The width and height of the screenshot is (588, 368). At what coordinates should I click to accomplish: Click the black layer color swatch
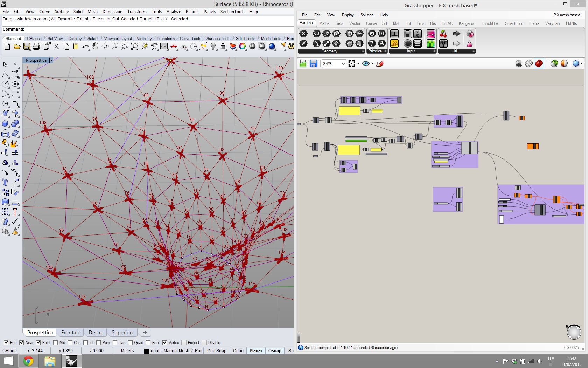tap(147, 351)
